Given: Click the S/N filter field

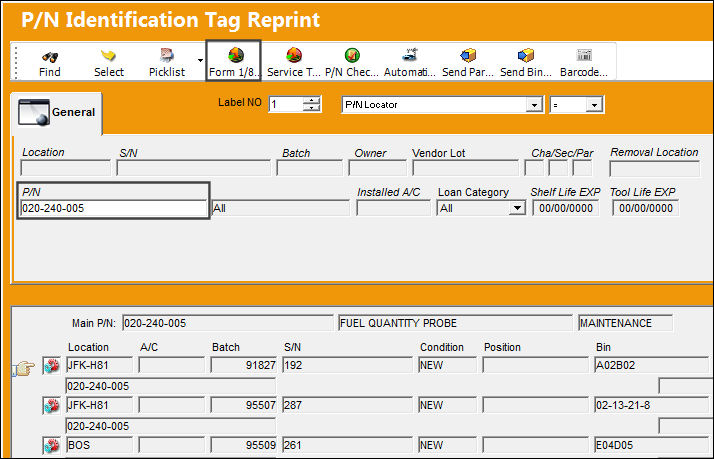Looking at the screenshot, I should [x=194, y=168].
